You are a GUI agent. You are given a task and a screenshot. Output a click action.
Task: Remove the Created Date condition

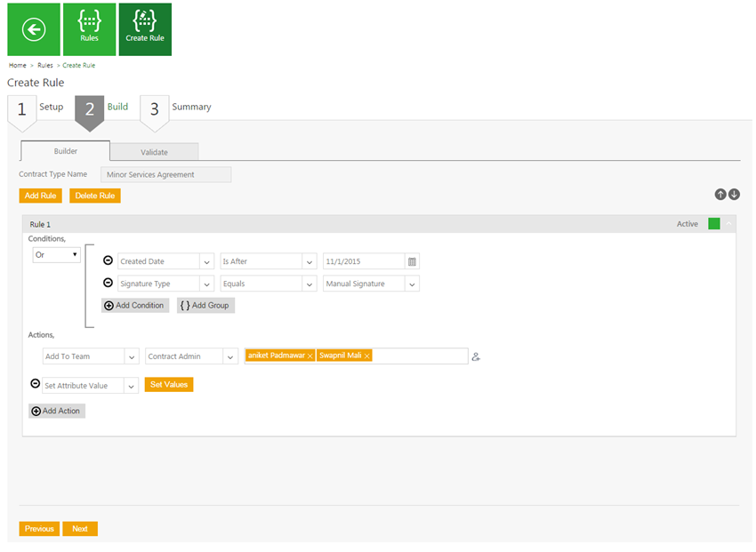108,260
